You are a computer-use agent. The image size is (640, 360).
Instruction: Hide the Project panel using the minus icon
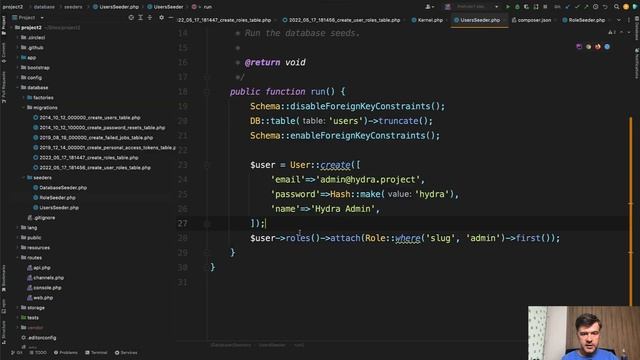coord(171,18)
